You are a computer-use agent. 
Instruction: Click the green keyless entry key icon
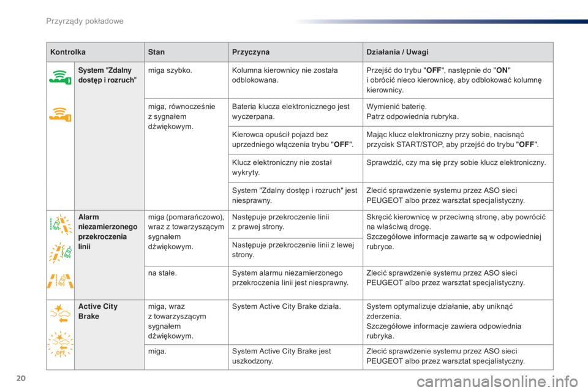(x=60, y=77)
